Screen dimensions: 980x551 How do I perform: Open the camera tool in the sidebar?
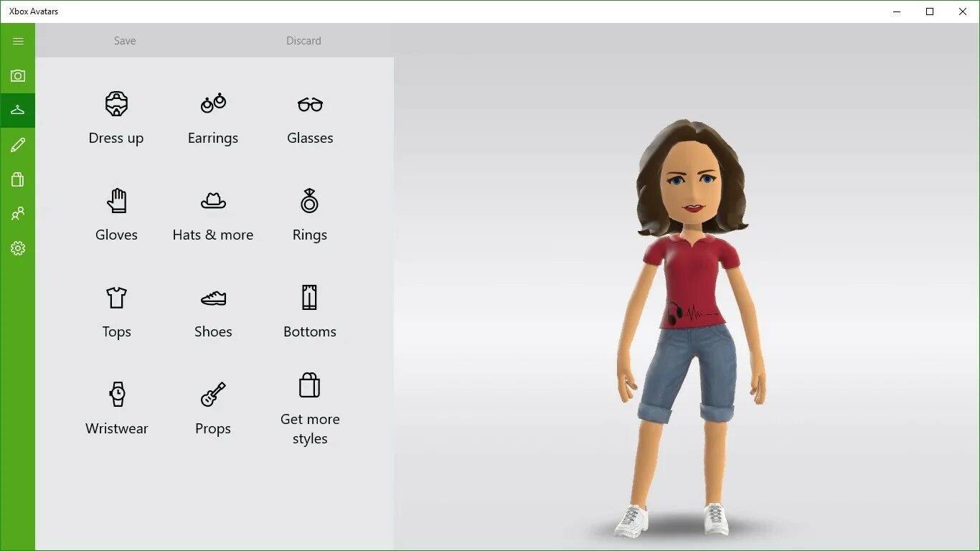pos(17,75)
